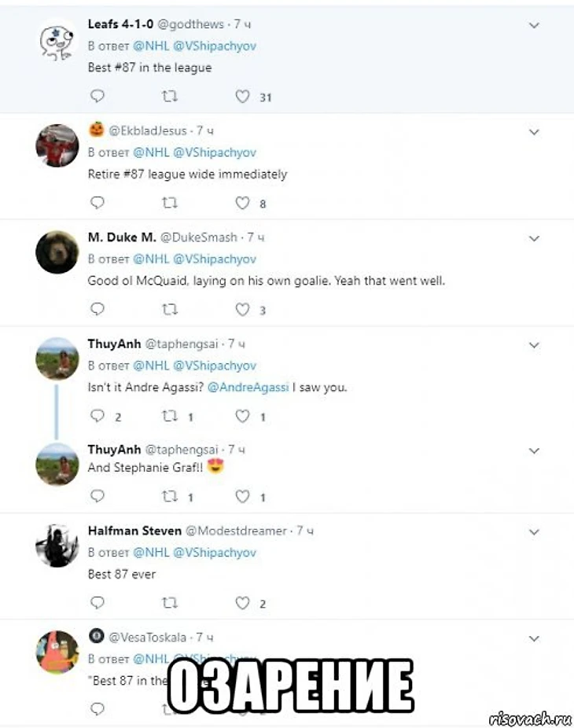Reply to the Andre Agassi question tweet
Viewport: 574px width, 728px height.
(x=98, y=416)
